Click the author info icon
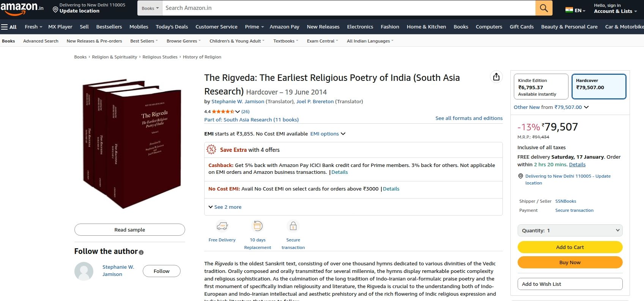Image resolution: width=644 pixels, height=301 pixels. click(x=141, y=252)
